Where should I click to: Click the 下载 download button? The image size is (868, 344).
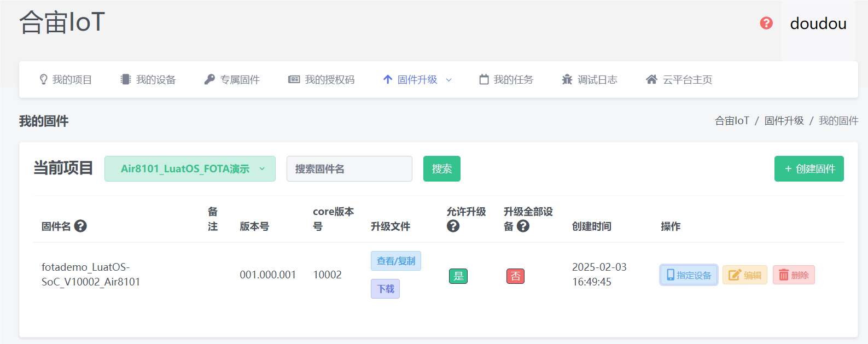(385, 289)
